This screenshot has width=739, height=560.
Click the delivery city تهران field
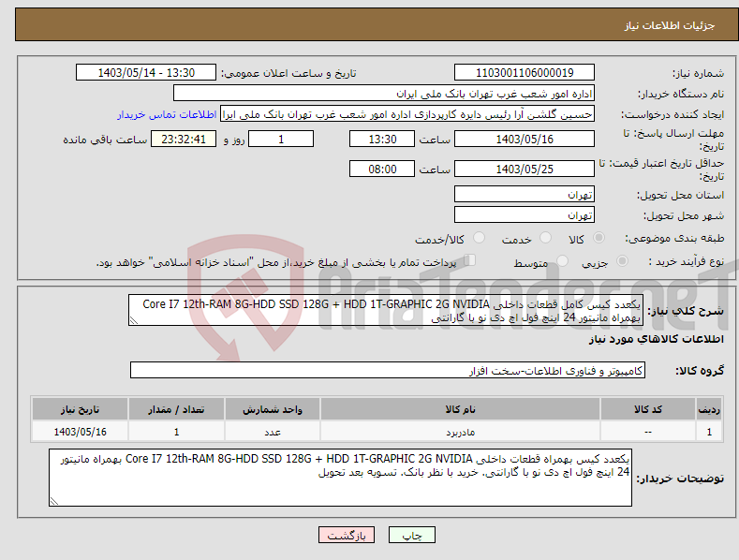click(x=525, y=215)
